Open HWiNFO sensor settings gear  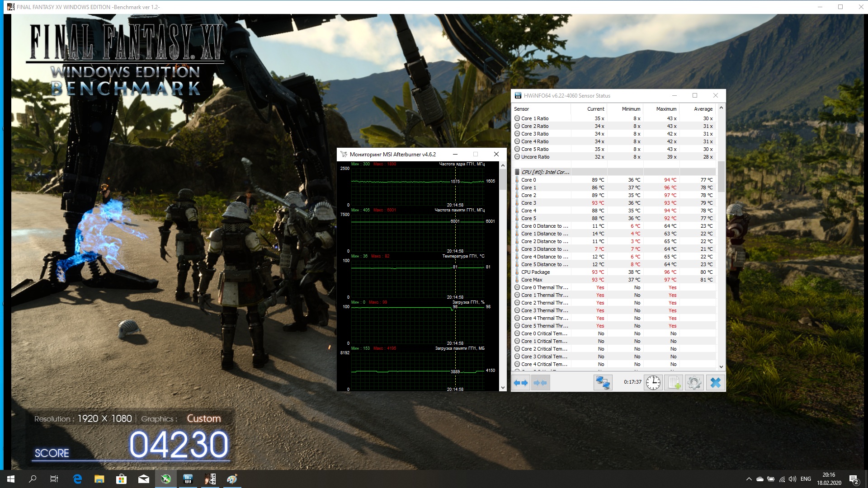point(694,383)
